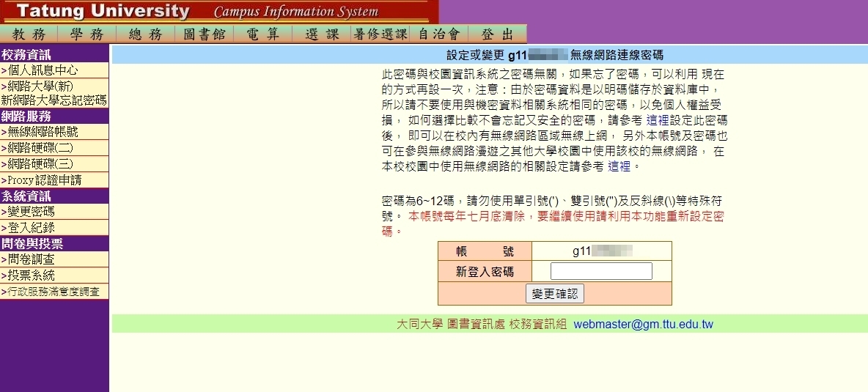Open the 選課 course selection menu

321,34
